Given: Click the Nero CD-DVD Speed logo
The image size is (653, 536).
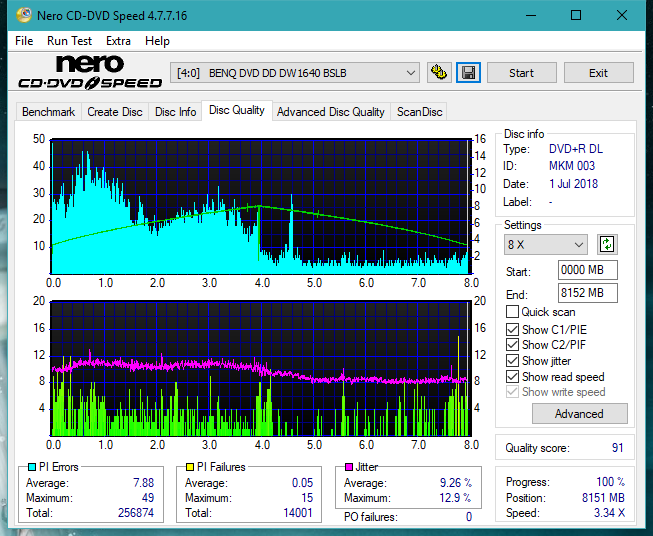Looking at the screenshot, I should 90,72.
